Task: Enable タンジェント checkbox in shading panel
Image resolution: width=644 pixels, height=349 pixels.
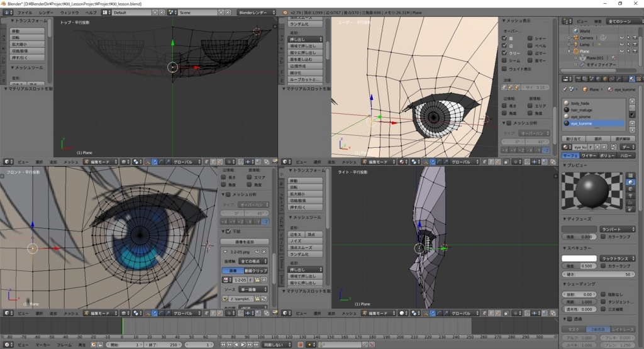Action: pyautogui.click(x=603, y=302)
